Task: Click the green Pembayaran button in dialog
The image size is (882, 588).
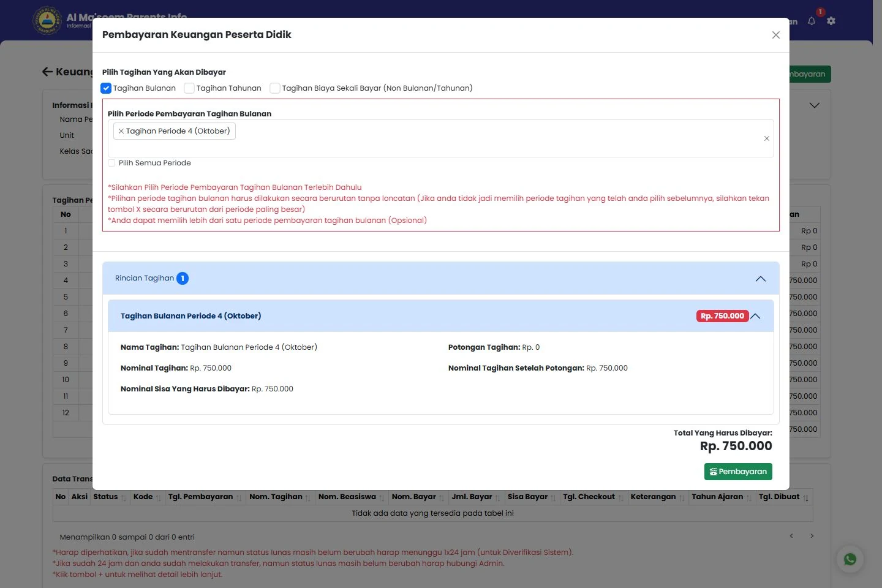Action: [x=738, y=472]
